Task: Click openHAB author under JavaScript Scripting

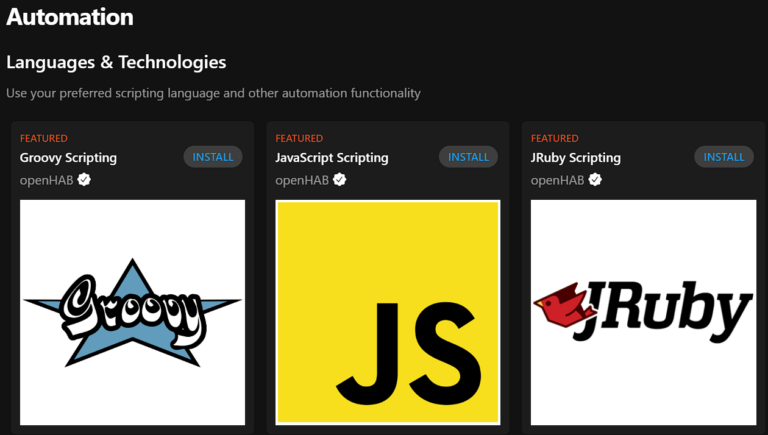Action: coord(302,180)
